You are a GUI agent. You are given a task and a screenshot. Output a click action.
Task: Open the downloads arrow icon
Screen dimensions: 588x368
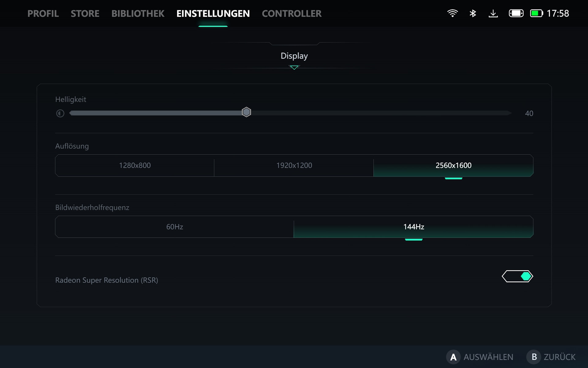[x=493, y=13]
